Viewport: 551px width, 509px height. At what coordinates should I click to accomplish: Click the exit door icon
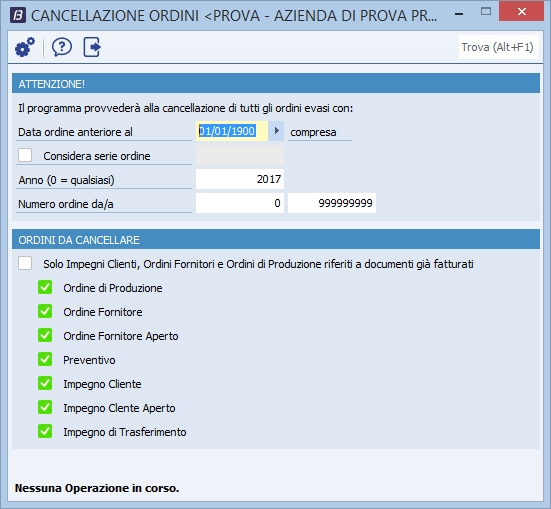point(92,47)
